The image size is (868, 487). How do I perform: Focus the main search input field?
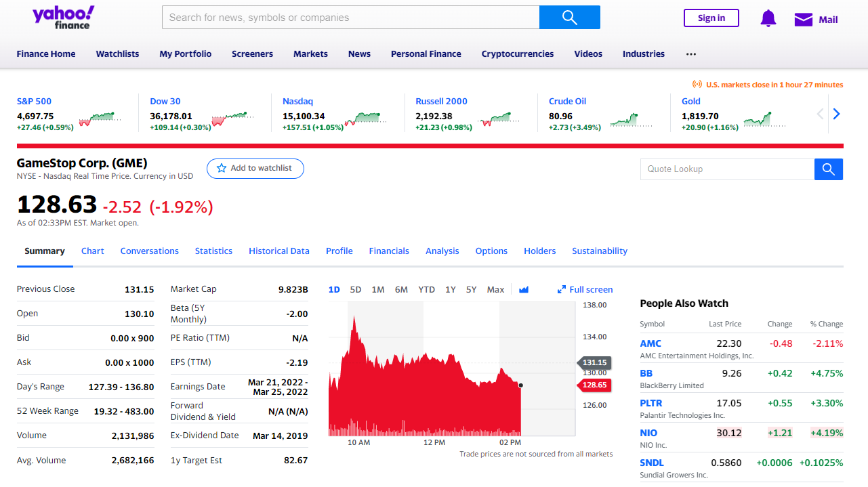(350, 18)
